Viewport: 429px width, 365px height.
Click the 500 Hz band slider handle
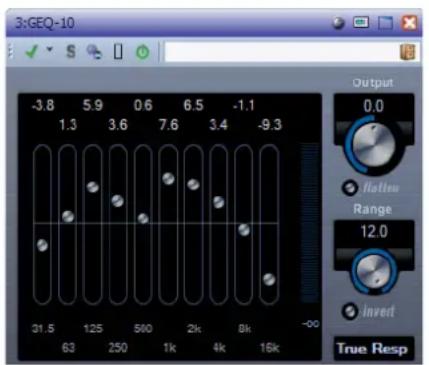pos(143,219)
